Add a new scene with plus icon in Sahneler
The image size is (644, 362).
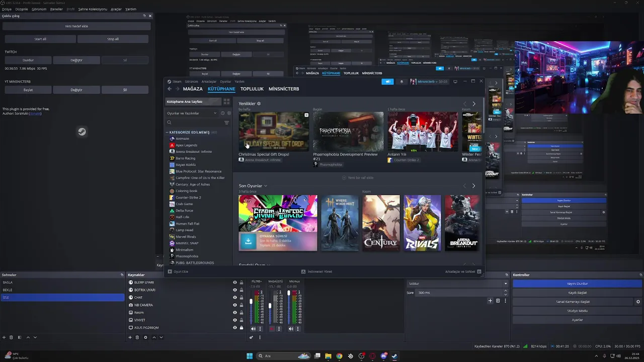tap(4, 337)
